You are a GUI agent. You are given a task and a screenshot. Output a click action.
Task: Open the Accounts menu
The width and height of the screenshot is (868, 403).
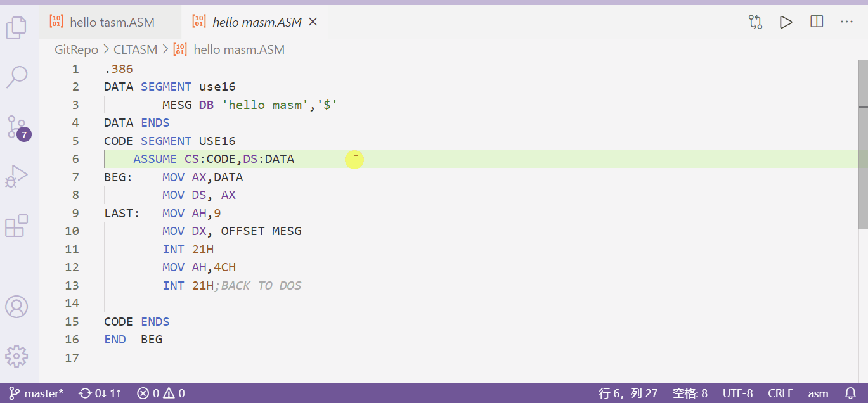click(16, 307)
